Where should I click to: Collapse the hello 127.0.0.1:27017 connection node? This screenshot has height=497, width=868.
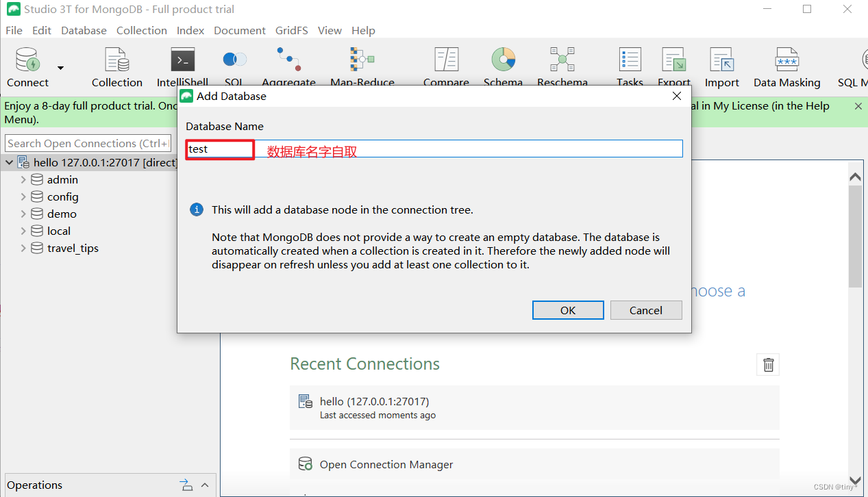9,162
